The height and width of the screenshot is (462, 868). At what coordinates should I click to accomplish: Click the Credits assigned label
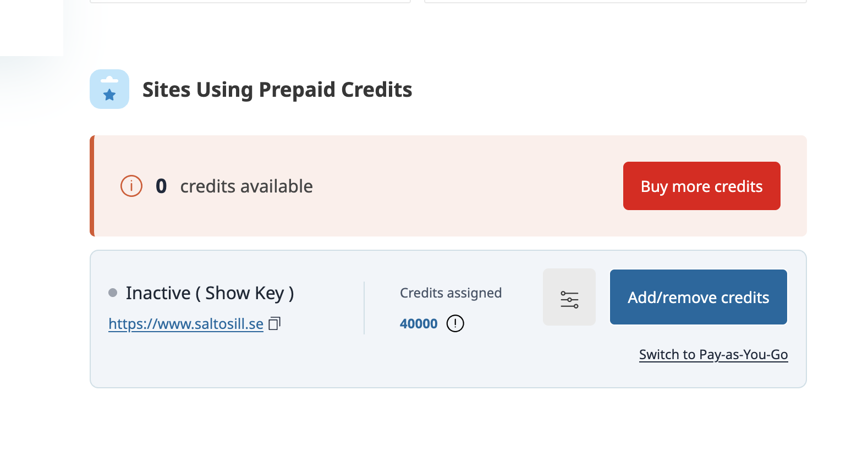(451, 293)
